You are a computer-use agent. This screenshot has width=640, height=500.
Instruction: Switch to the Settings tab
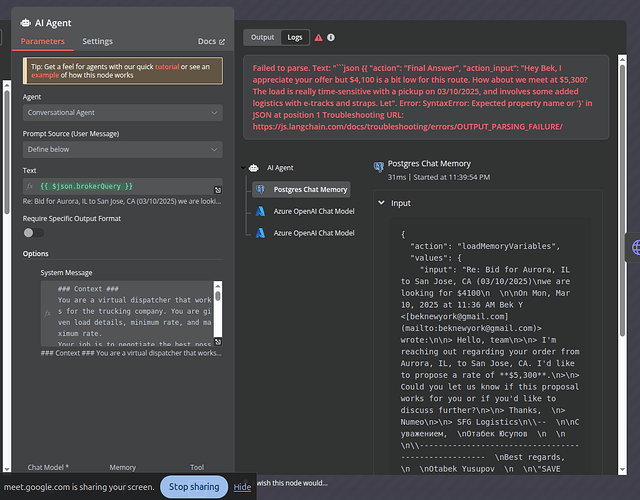pos(97,42)
